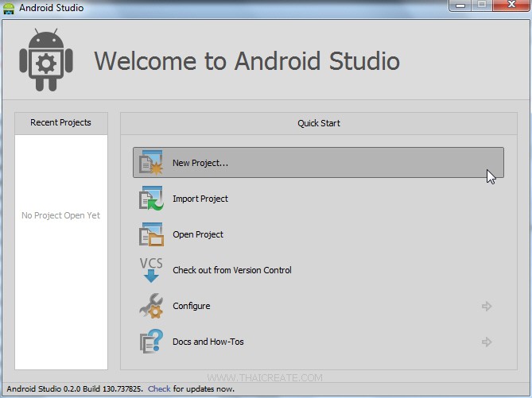Select Check out from Version Control text
Screen dimensions: 532x398
[232, 270]
